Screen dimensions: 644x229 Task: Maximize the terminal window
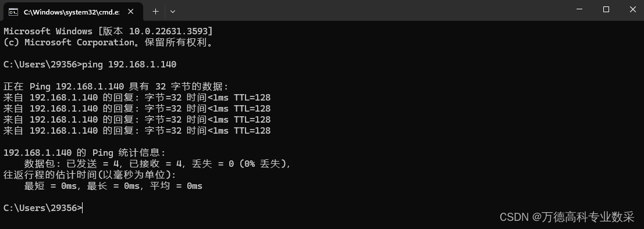[x=606, y=10]
